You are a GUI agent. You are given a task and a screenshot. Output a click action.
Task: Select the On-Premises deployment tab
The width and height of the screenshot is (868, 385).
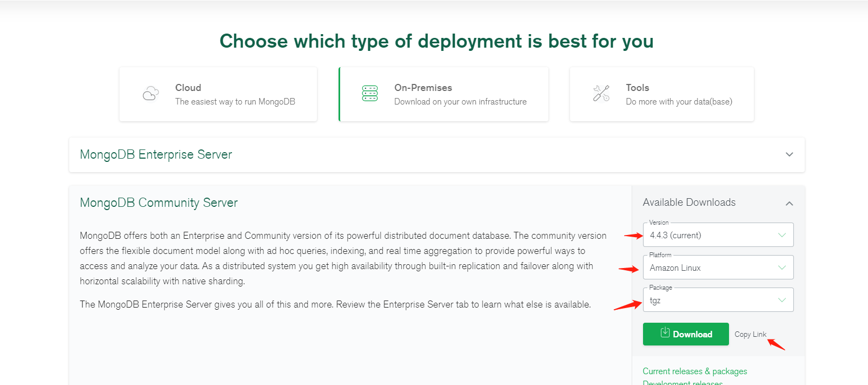(443, 94)
